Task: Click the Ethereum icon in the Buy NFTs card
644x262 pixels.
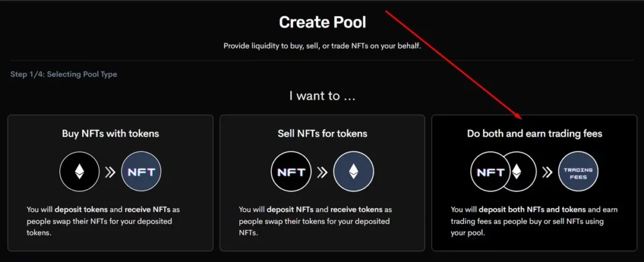Action: click(80, 172)
